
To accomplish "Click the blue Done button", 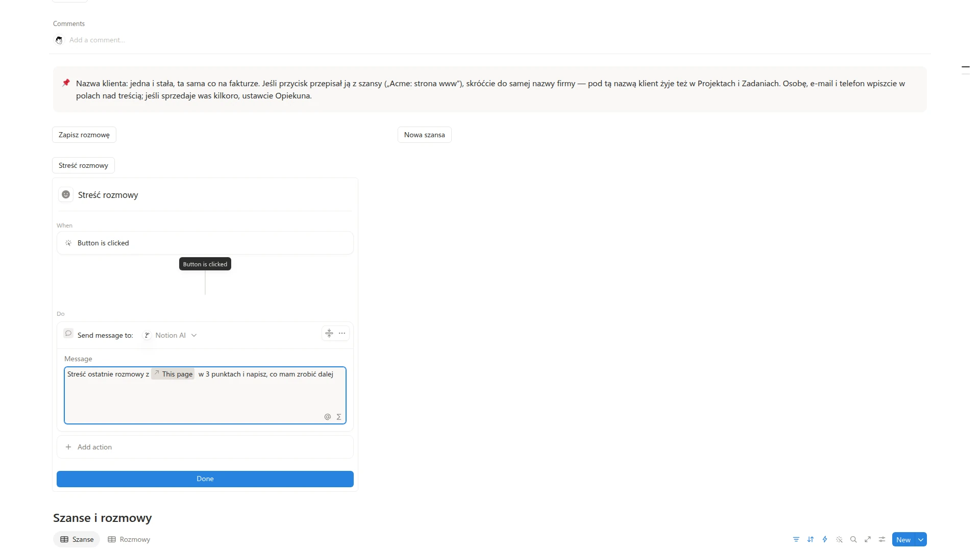I will (x=205, y=479).
